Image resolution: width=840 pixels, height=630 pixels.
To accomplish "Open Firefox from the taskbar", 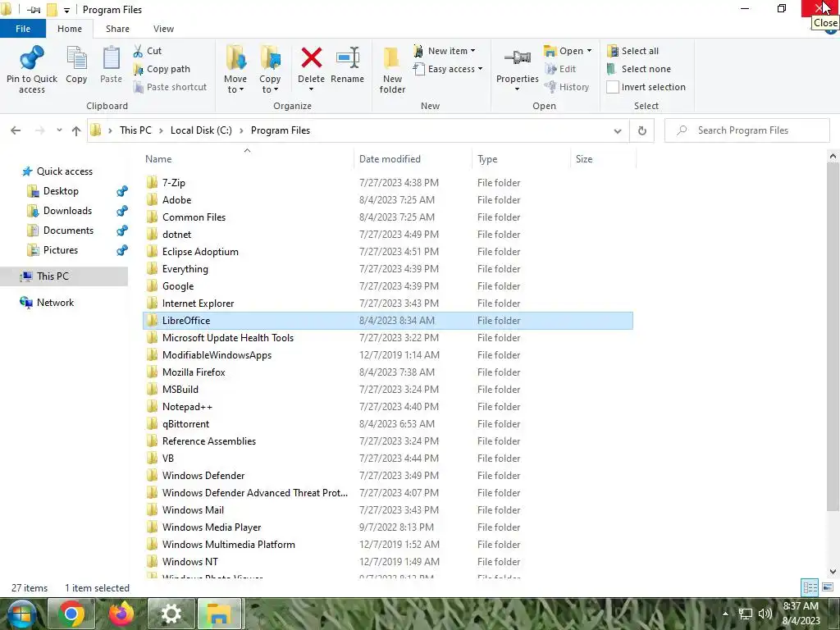I will [x=121, y=614].
